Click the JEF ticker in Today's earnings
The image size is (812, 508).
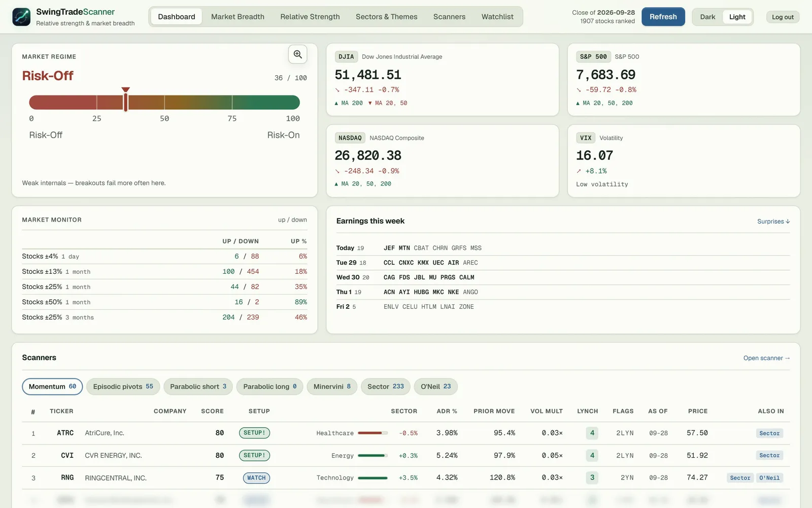coord(389,248)
